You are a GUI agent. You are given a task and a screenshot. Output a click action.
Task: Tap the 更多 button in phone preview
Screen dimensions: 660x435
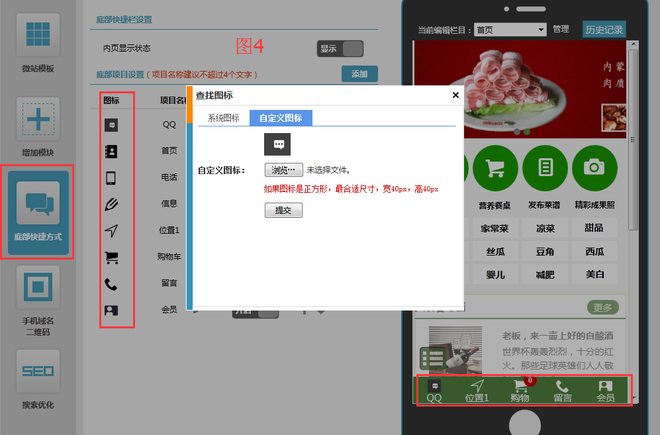tap(602, 307)
